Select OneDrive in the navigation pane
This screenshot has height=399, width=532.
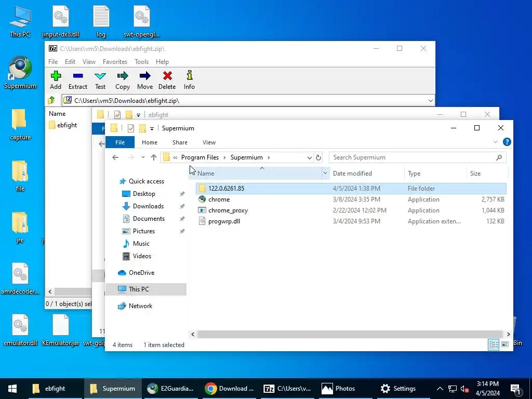pos(141,273)
